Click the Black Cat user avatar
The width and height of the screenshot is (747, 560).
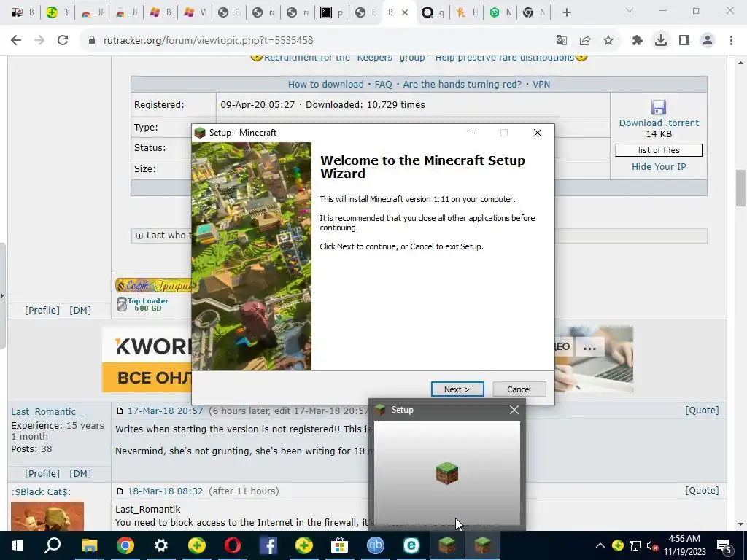pos(47,516)
